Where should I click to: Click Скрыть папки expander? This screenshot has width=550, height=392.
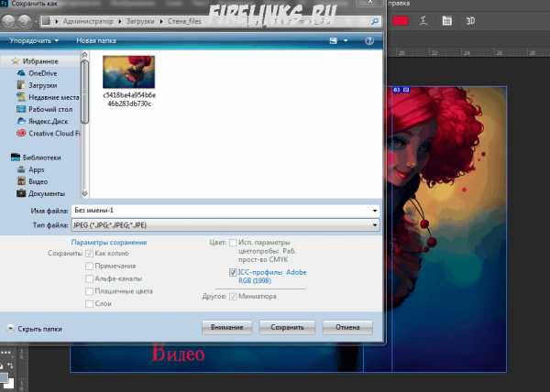click(x=35, y=329)
